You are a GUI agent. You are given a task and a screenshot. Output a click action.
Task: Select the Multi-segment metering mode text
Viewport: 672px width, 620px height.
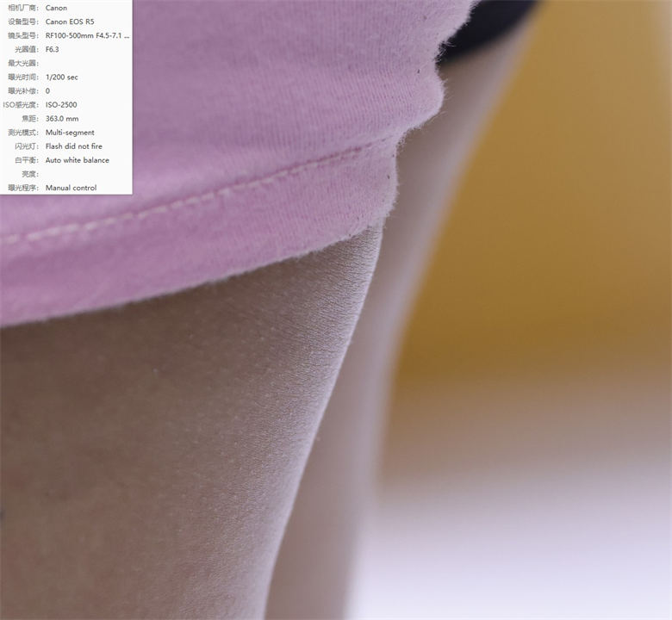click(70, 133)
